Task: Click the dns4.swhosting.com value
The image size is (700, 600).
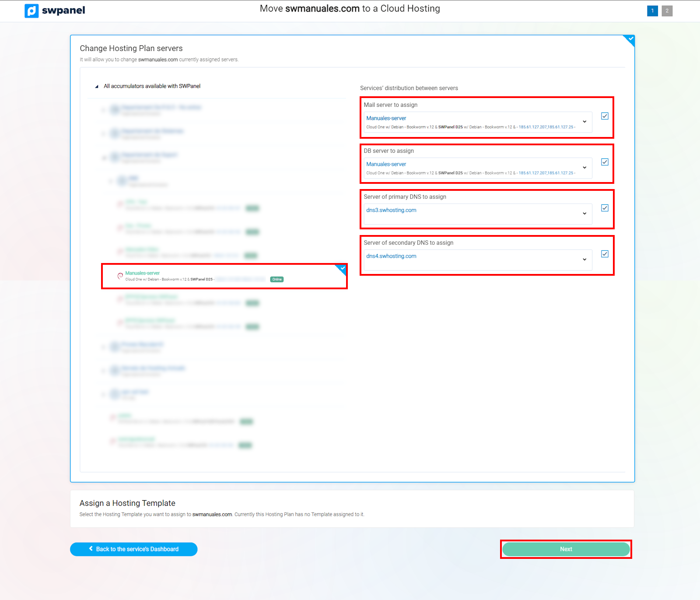Action: [391, 256]
